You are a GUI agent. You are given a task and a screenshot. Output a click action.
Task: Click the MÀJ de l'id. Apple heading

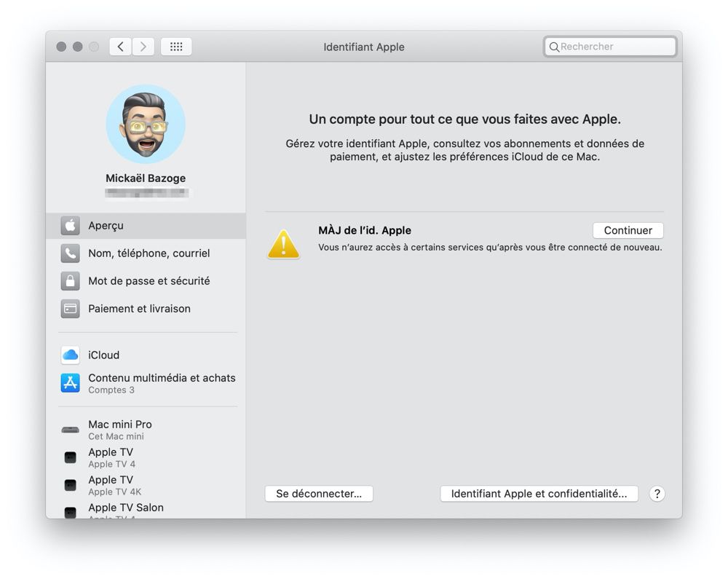pos(365,230)
